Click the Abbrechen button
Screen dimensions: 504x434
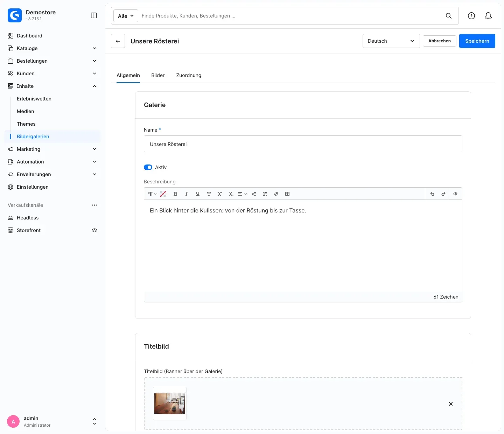coord(440,41)
